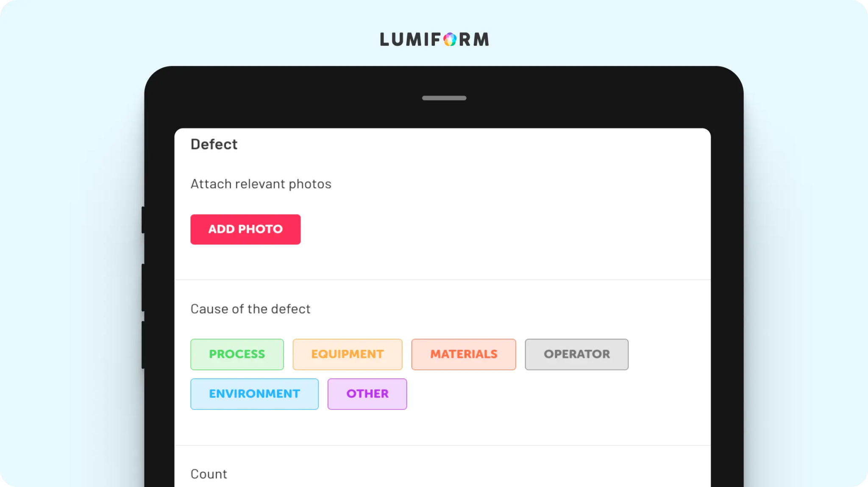Click the bottom side button on tablet edge

143,345
